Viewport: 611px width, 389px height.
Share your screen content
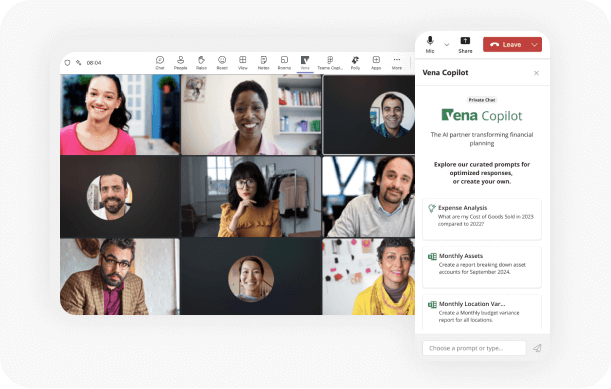point(465,45)
